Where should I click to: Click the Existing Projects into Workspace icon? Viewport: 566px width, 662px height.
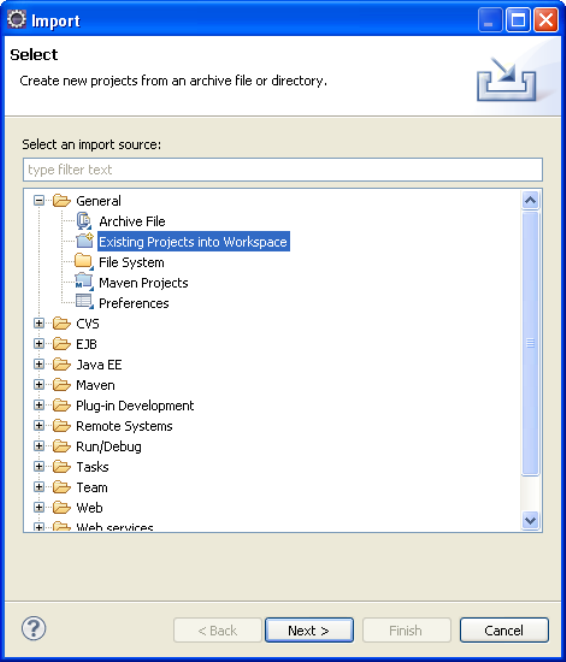84,241
